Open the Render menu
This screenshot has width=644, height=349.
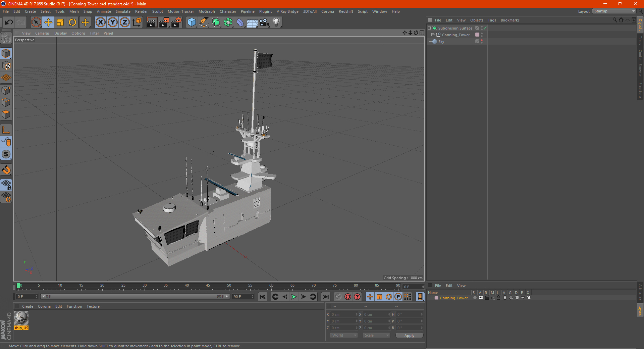pyautogui.click(x=141, y=11)
